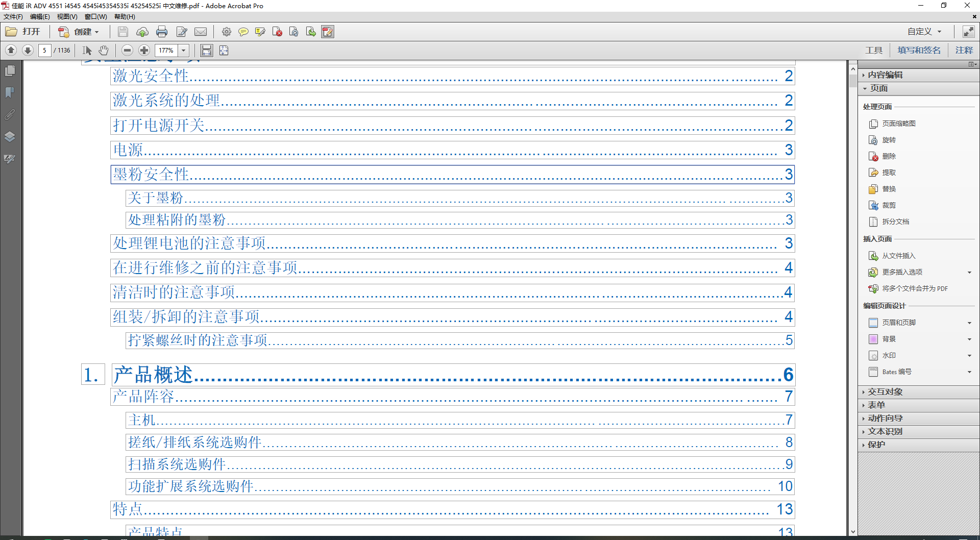Open the 视图 menu

point(67,16)
